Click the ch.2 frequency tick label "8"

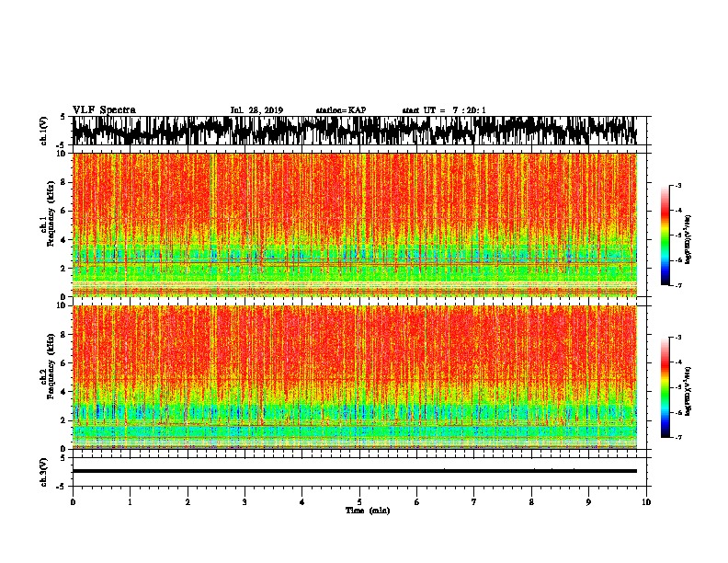click(63, 335)
